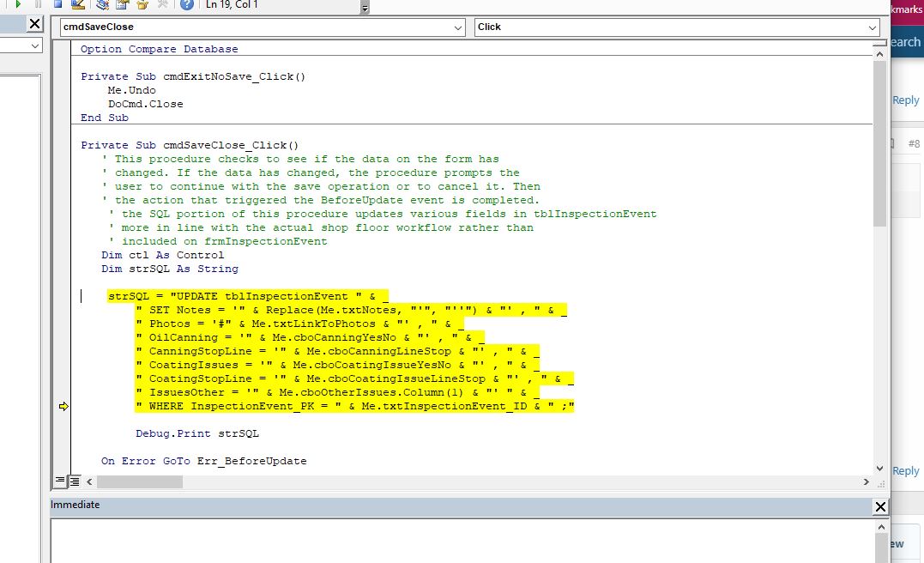This screenshot has width=924, height=563.
Task: Open the toolbar options overflow arrow
Action: coord(365,7)
